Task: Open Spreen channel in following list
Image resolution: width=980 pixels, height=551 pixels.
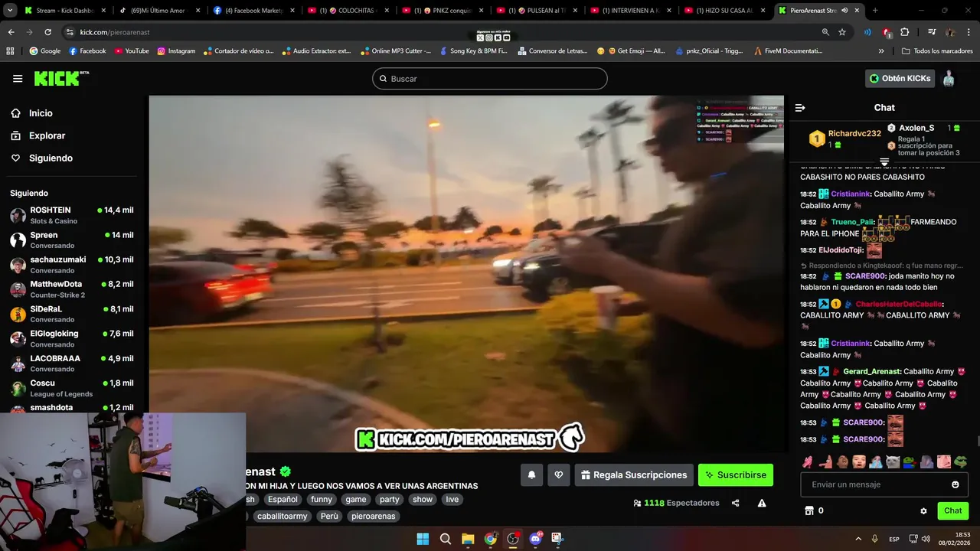Action: [72, 240]
